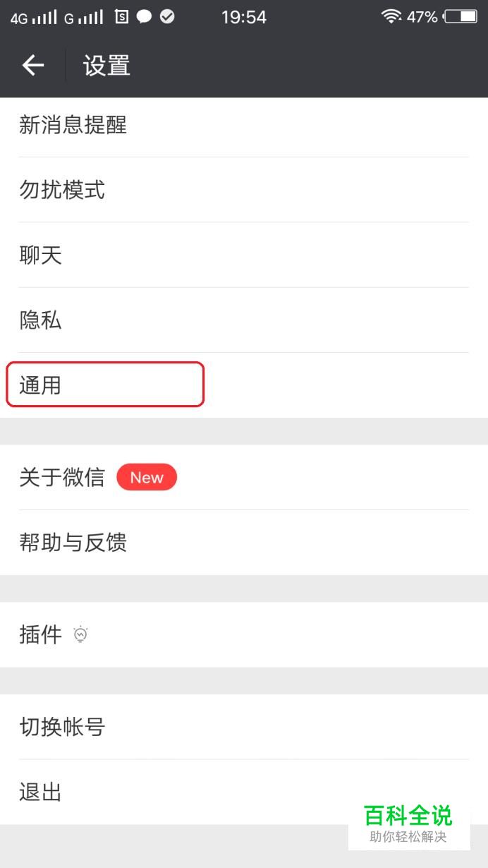The height and width of the screenshot is (868, 488).
Task: Tap the 4G signal strength icon
Action: point(33,17)
